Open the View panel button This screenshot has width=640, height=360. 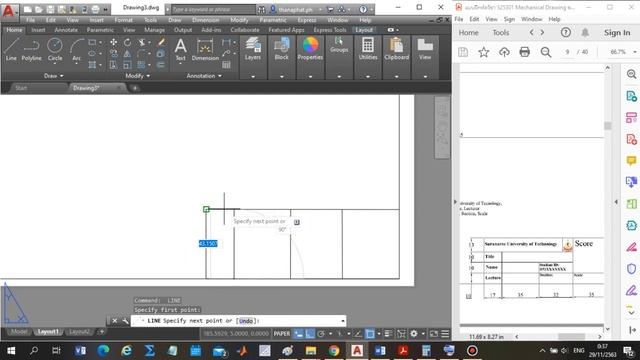pos(425,49)
